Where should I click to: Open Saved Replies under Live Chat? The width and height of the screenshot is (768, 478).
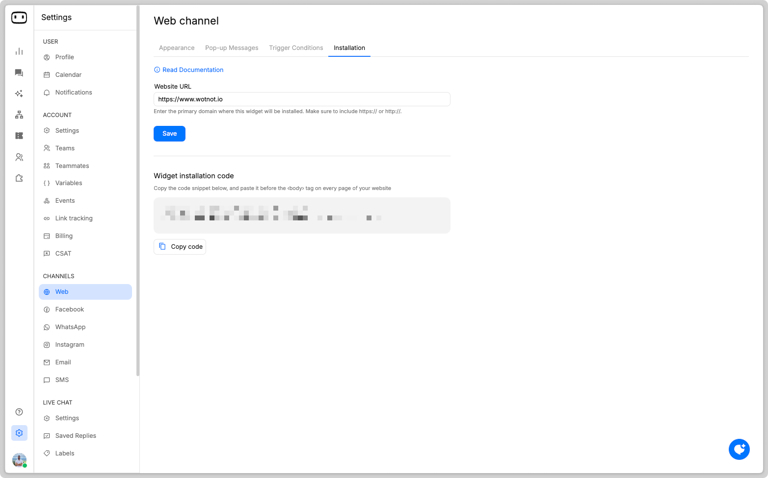[75, 436]
